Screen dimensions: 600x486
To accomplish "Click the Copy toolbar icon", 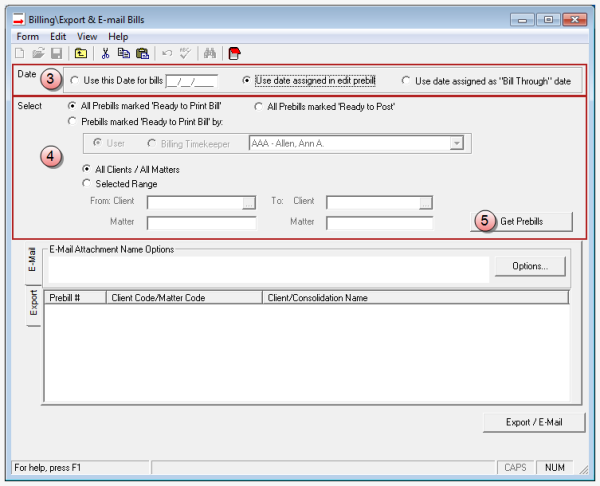I will pos(124,53).
